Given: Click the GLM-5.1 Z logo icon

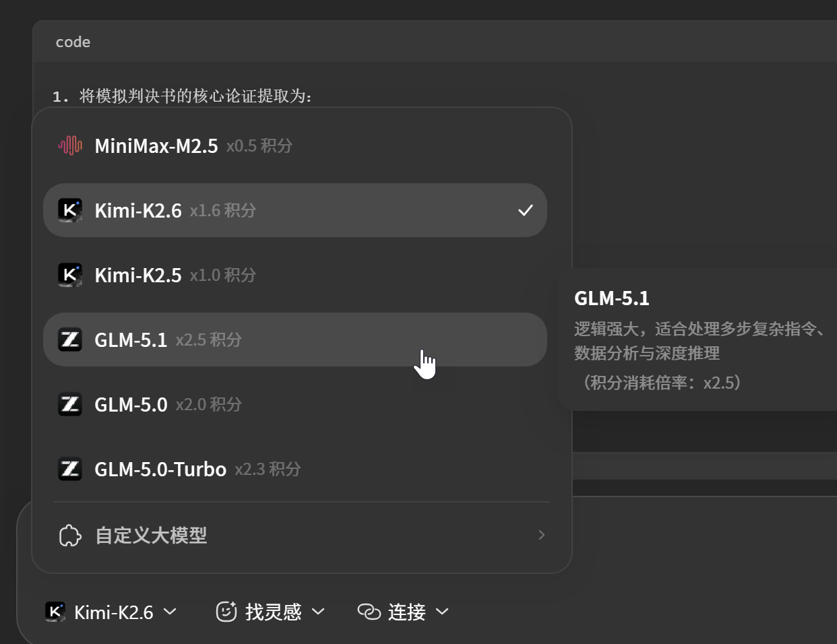Looking at the screenshot, I should click(x=70, y=340).
